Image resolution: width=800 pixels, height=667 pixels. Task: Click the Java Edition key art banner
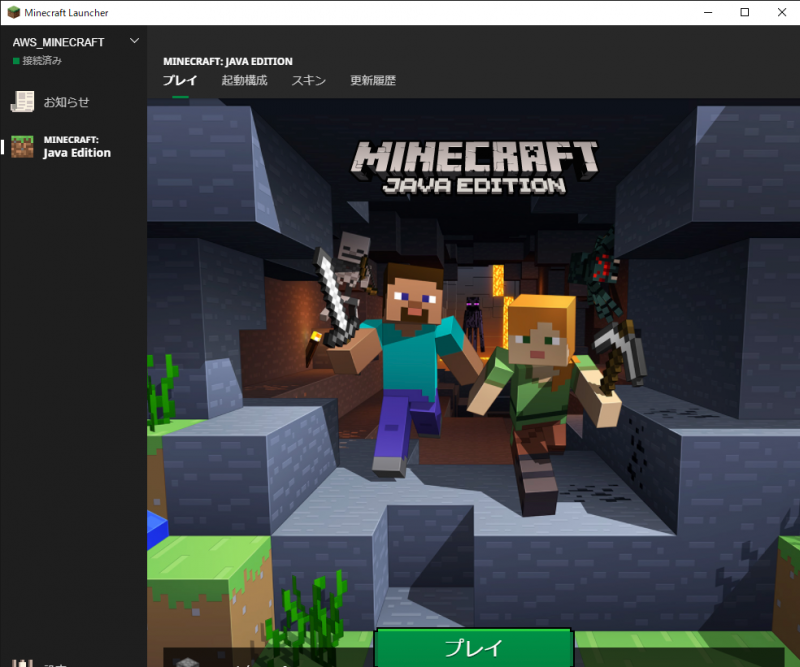point(475,350)
